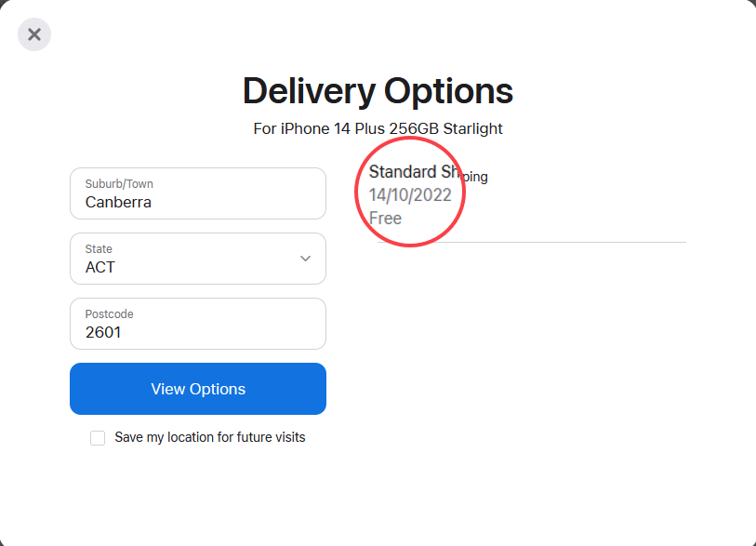Click the 'Suburb/Town' field label
The width and height of the screenshot is (756, 546).
(x=119, y=184)
